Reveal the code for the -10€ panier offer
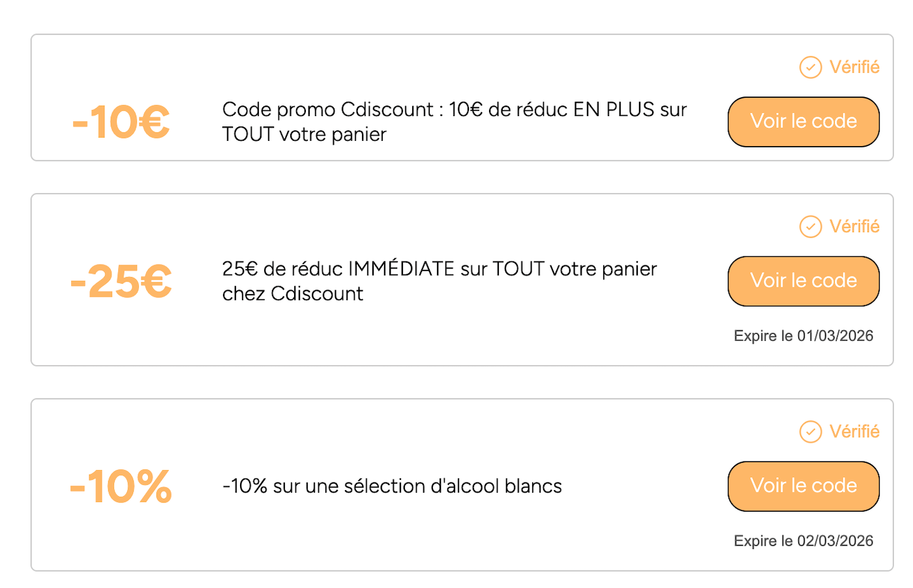This screenshot has width=913, height=588. pos(803,122)
